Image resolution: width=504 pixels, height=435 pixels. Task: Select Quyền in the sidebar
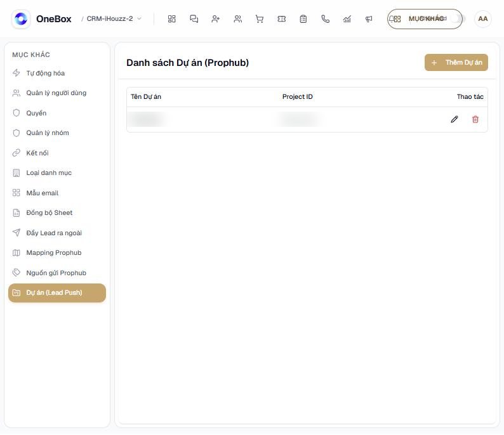click(x=57, y=113)
